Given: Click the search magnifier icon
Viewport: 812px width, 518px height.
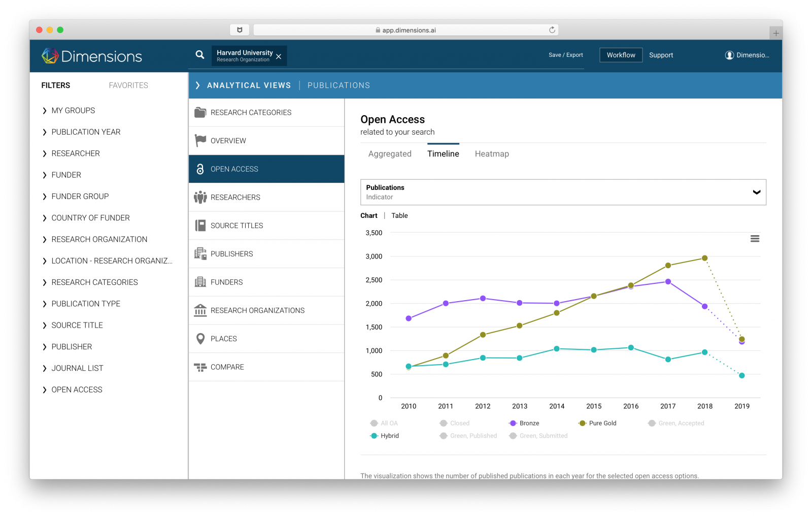Looking at the screenshot, I should click(200, 55).
